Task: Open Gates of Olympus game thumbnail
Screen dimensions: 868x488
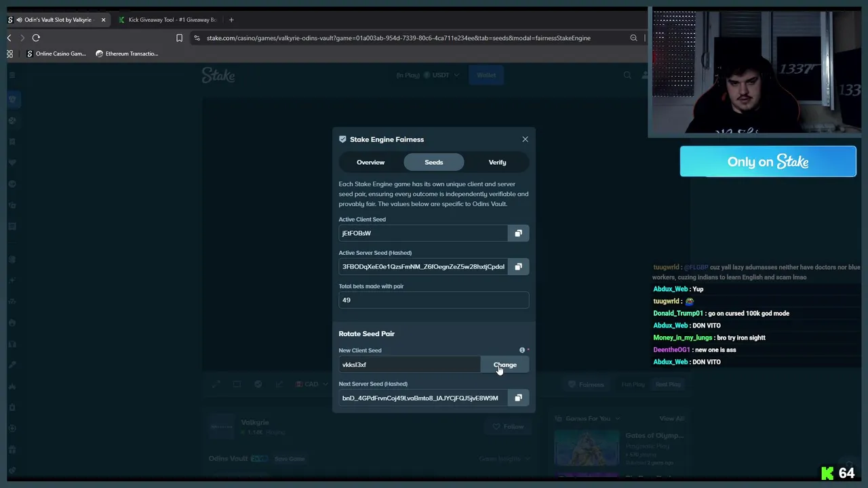Action: tap(587, 448)
